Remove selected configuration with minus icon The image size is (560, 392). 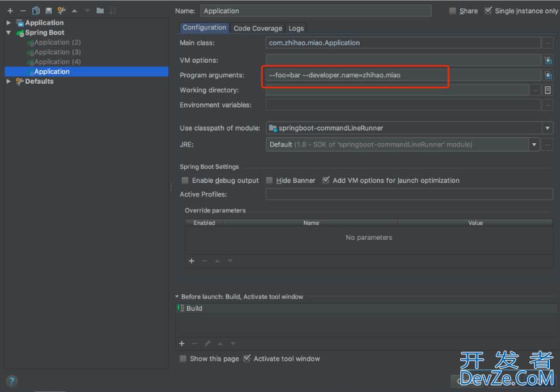23,11
